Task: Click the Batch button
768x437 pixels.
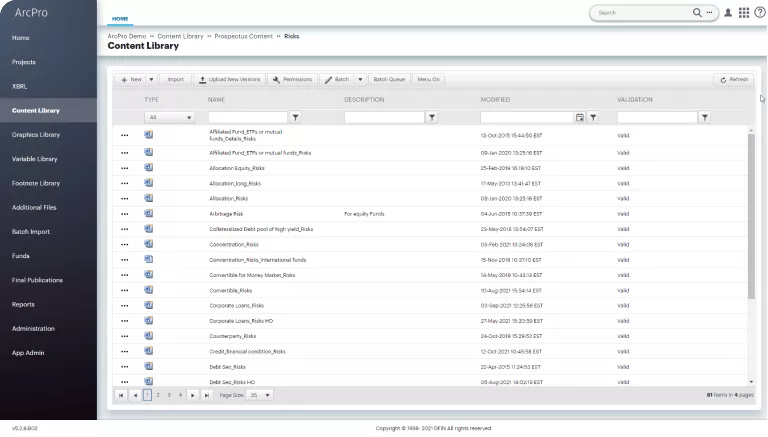Action: coord(337,79)
